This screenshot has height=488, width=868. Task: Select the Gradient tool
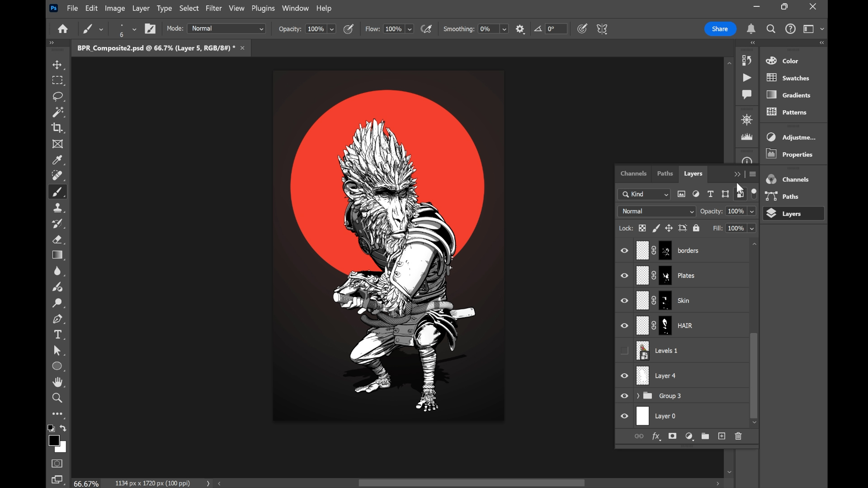coord(57,255)
